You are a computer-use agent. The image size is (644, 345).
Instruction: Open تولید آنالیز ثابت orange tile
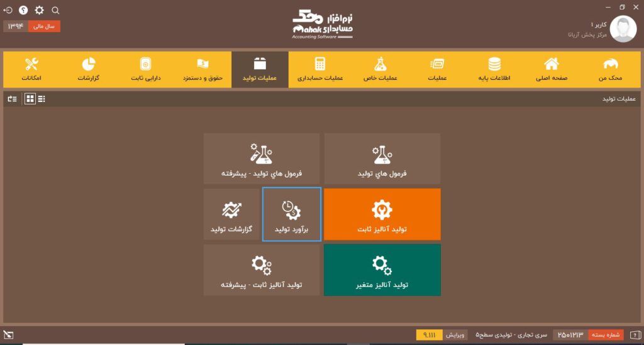(382, 214)
